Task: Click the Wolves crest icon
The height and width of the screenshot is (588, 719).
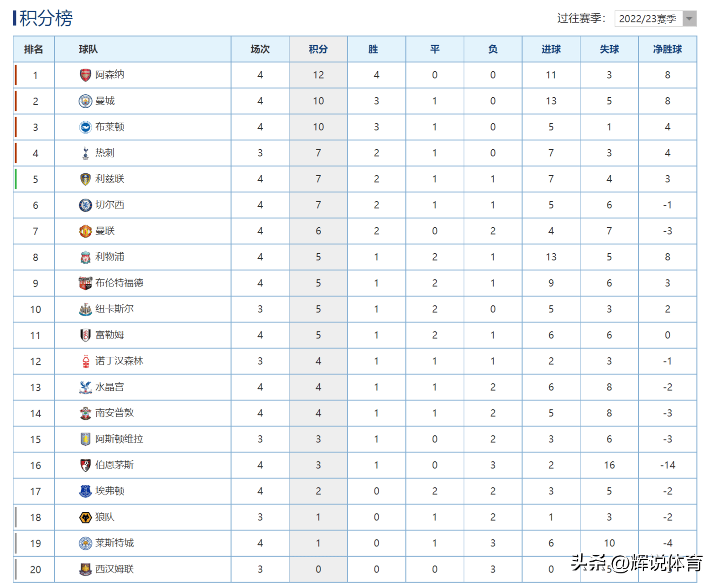Action: point(85,517)
